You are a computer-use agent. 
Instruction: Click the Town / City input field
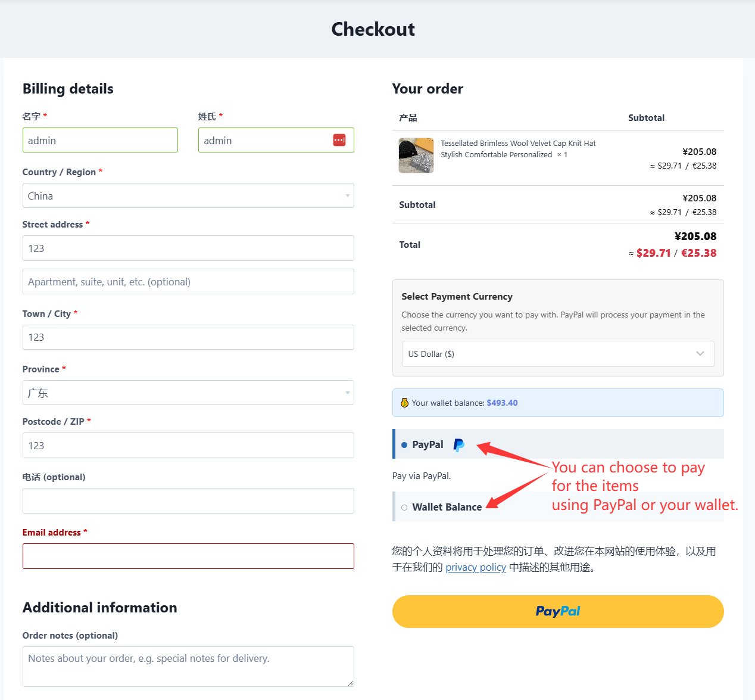pyautogui.click(x=188, y=337)
